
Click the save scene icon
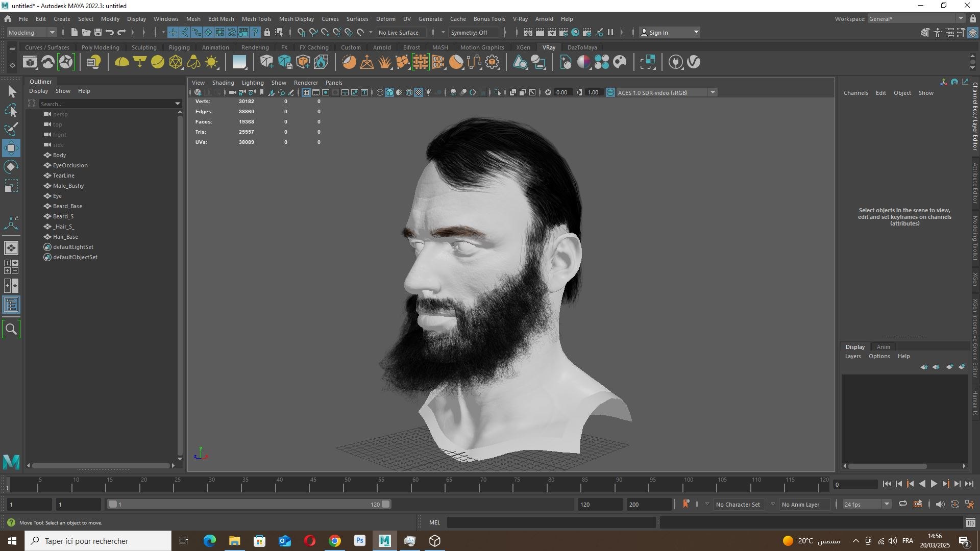pyautogui.click(x=98, y=32)
